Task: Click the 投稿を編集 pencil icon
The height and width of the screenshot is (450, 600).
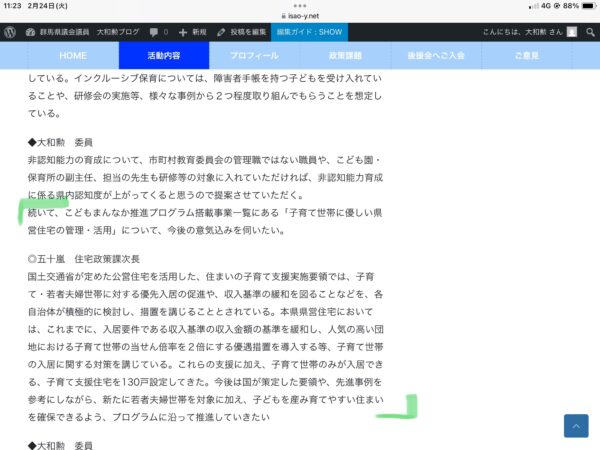Action: [x=222, y=32]
